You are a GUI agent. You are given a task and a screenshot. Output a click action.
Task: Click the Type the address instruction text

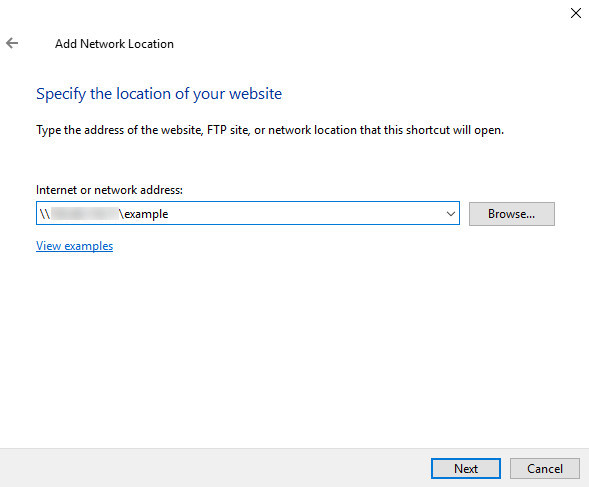270,130
